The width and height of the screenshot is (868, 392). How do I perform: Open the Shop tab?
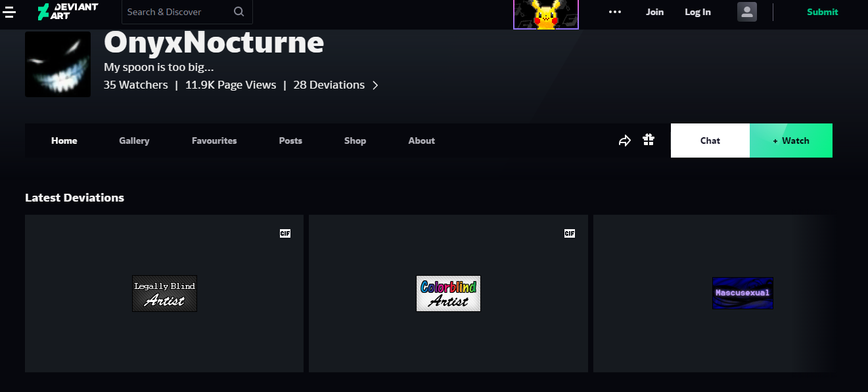355,141
